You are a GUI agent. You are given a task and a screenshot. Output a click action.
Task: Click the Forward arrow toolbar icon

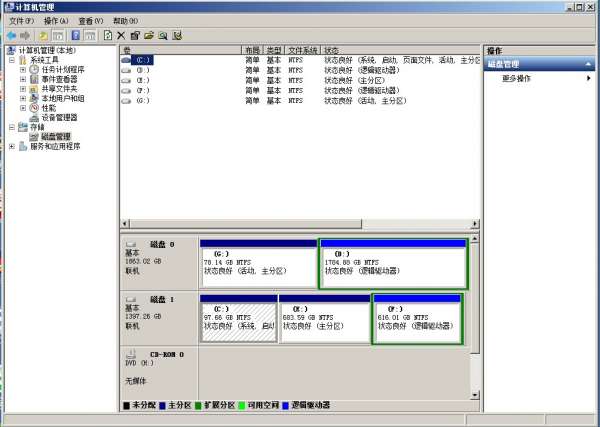(x=25, y=36)
